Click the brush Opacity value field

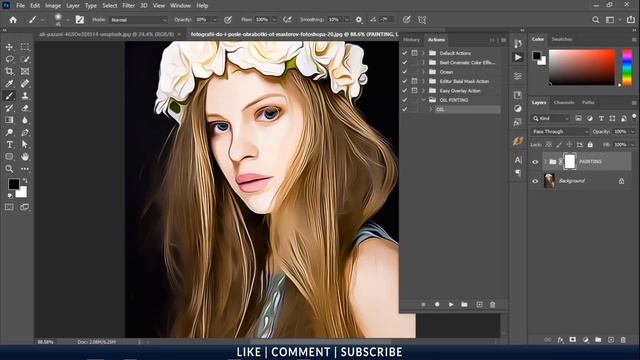click(x=202, y=20)
